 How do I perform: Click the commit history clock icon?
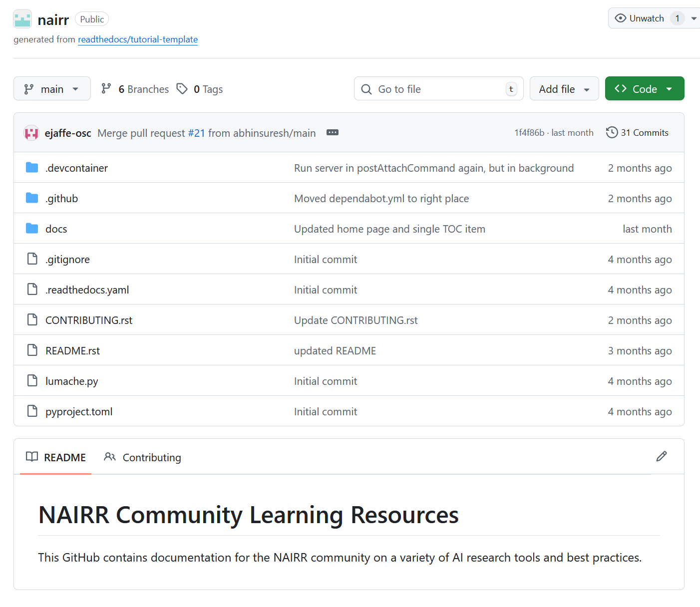point(612,132)
